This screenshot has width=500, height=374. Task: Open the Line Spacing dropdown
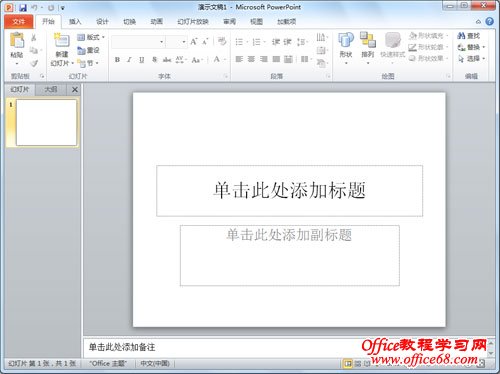(302, 42)
